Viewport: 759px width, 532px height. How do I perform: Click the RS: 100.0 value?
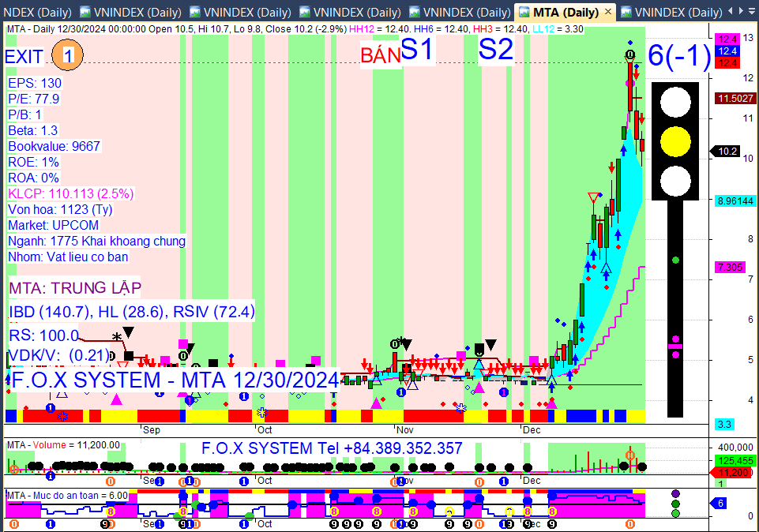(x=43, y=335)
